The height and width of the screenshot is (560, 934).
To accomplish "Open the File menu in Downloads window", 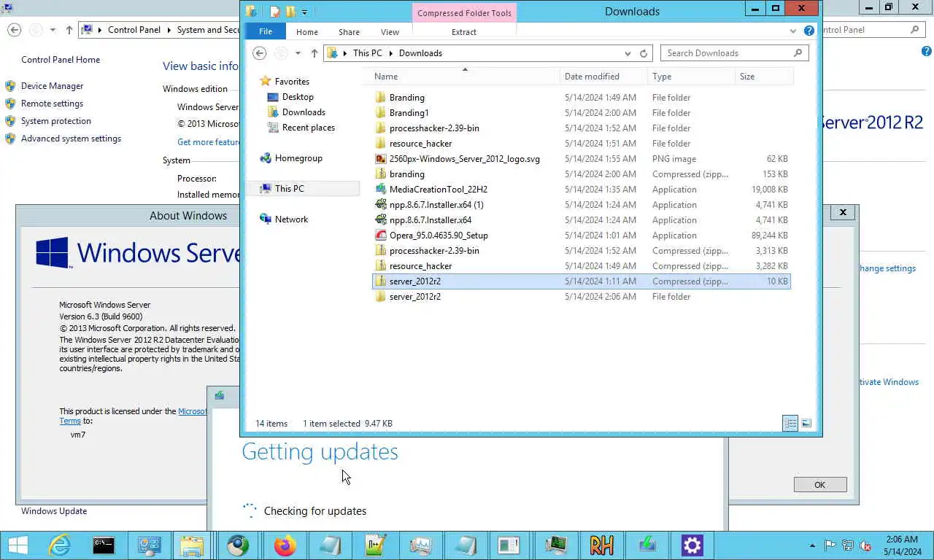I will tap(266, 31).
